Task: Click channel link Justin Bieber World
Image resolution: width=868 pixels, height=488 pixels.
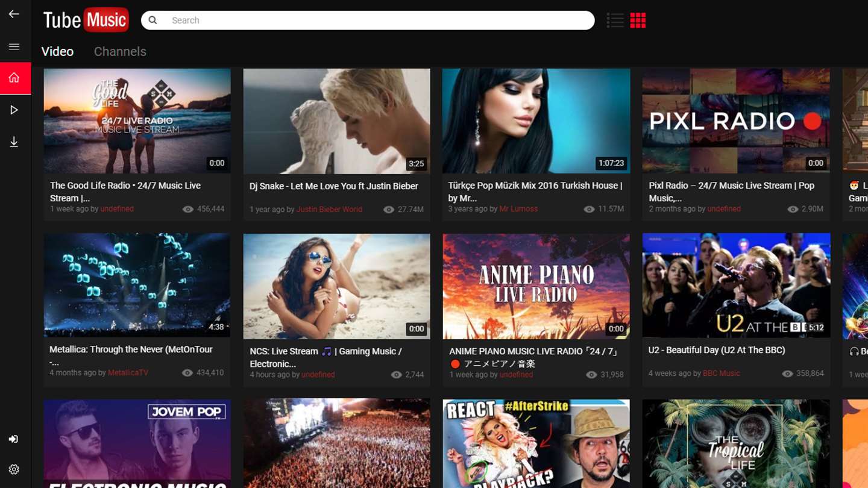Action: [x=329, y=210]
